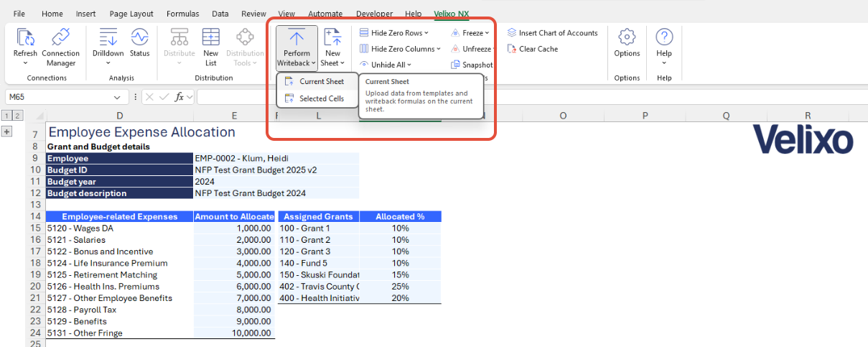The image size is (868, 347).
Task: Open the Data tab
Action: (220, 14)
